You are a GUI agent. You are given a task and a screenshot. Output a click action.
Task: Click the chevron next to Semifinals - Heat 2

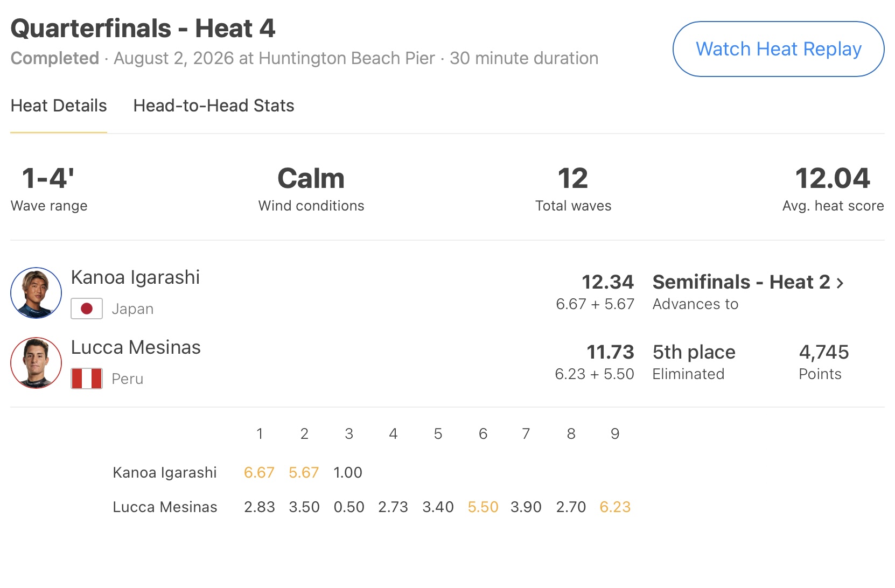(x=840, y=283)
